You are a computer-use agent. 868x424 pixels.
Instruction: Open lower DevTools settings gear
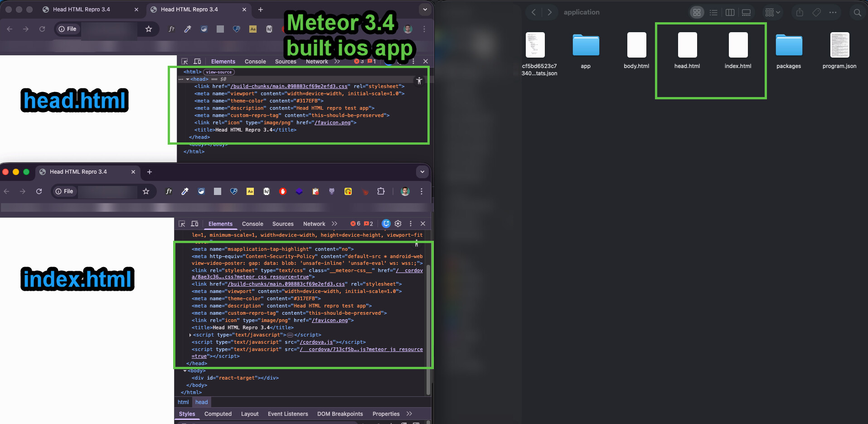(x=398, y=224)
